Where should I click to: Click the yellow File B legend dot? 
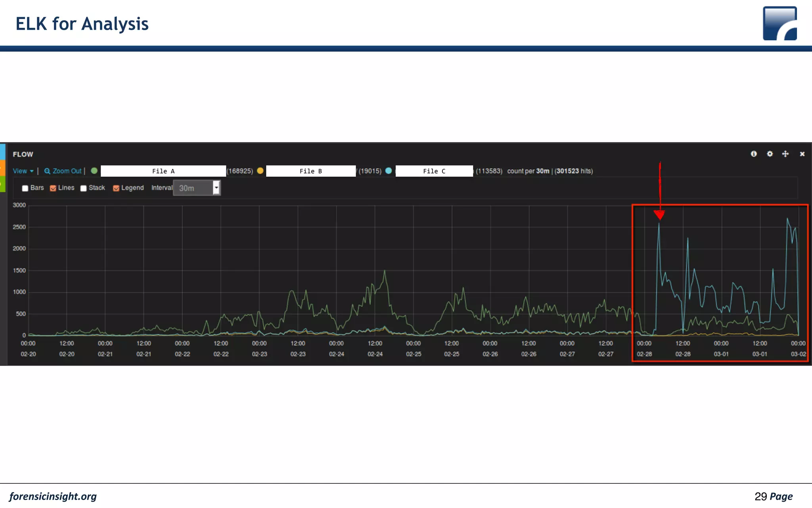(260, 171)
